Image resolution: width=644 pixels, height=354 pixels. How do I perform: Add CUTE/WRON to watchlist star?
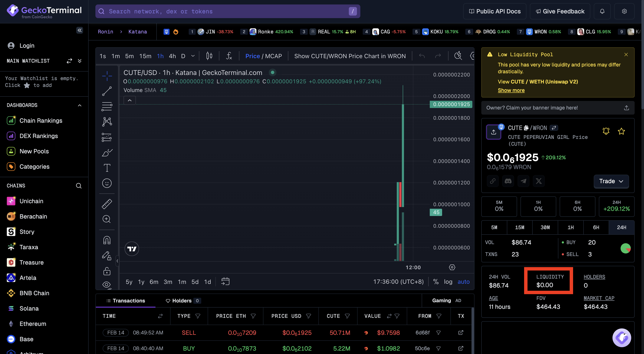coord(621,131)
